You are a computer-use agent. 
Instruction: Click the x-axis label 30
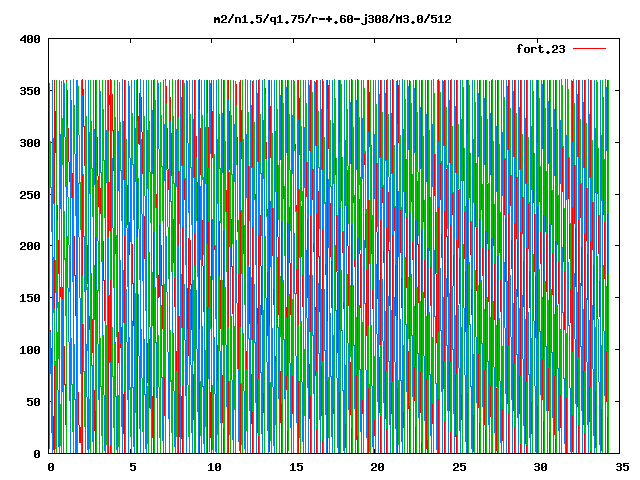pyautogui.click(x=540, y=467)
